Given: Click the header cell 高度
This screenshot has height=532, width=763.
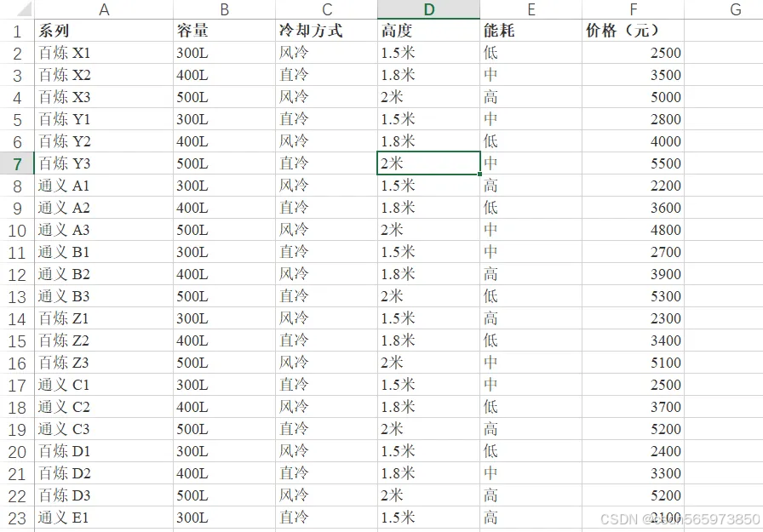Looking at the screenshot, I should 428,31.
